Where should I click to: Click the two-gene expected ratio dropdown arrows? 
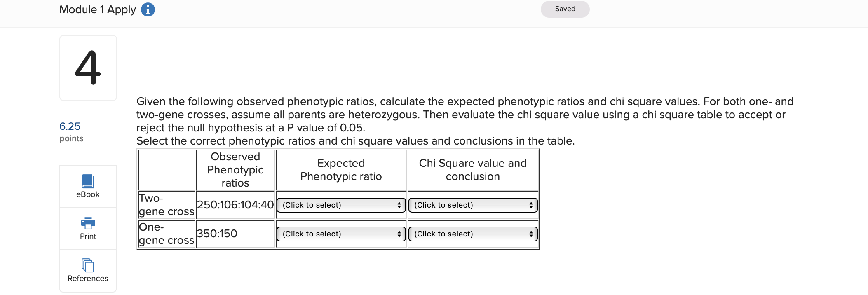click(399, 205)
